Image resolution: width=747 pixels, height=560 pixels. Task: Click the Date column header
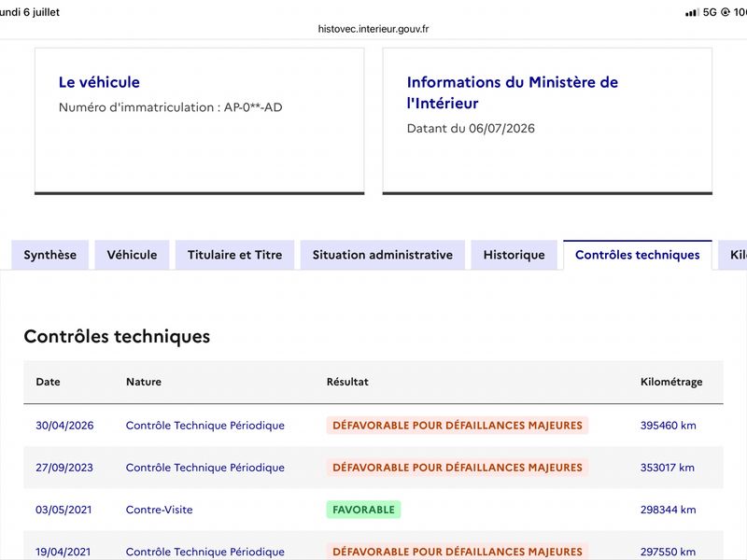pos(49,382)
